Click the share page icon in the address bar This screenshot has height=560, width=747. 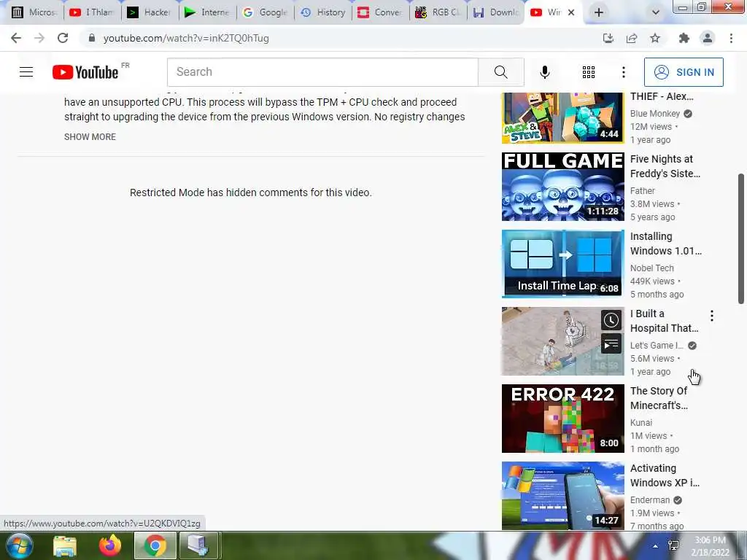click(x=632, y=38)
